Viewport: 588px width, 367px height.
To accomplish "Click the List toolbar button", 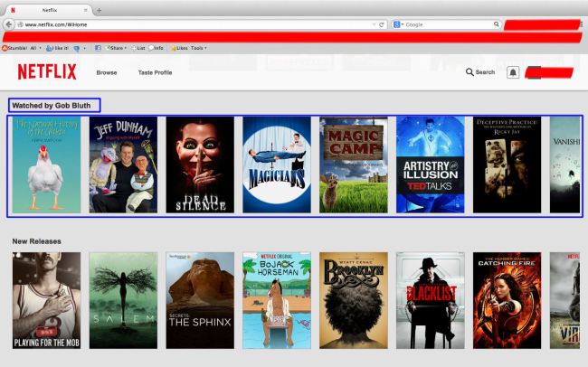I will click(x=138, y=48).
